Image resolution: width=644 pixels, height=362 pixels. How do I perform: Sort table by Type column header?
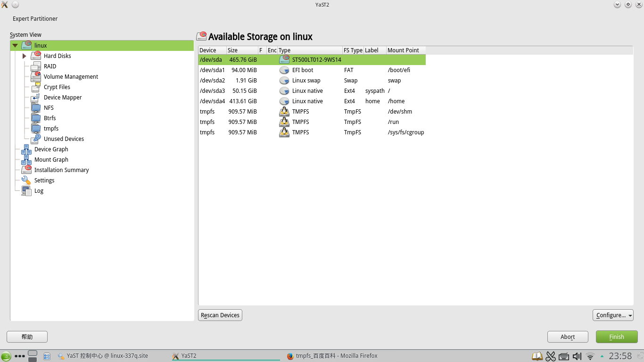point(310,50)
